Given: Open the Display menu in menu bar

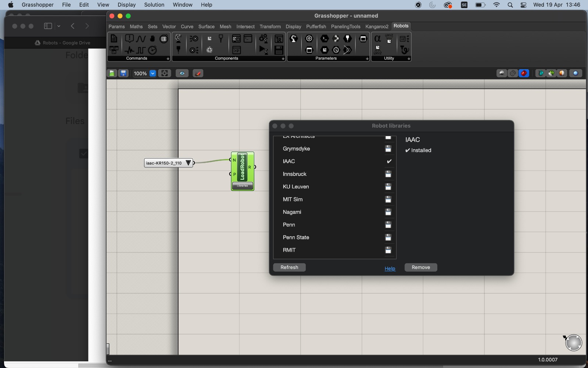Looking at the screenshot, I should [x=126, y=5].
